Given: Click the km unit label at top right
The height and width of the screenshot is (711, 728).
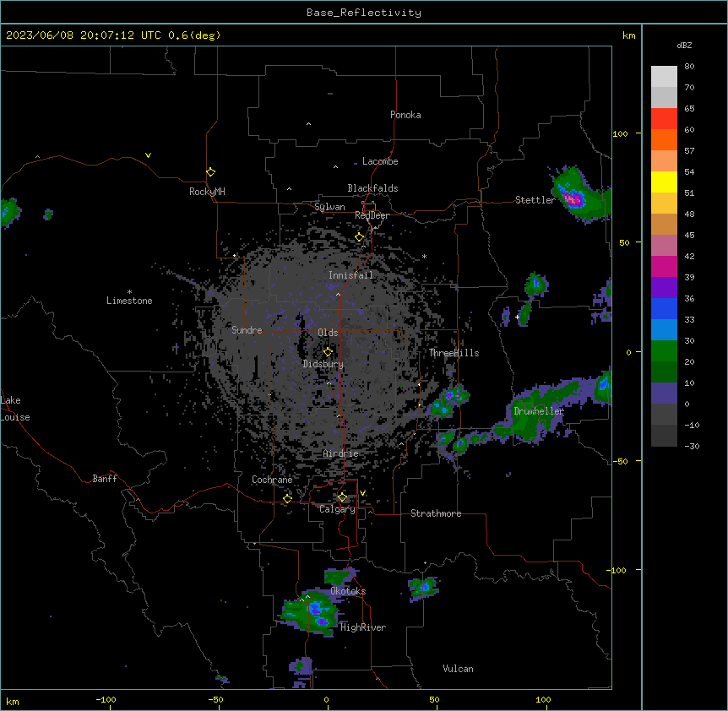Looking at the screenshot, I should click(628, 35).
